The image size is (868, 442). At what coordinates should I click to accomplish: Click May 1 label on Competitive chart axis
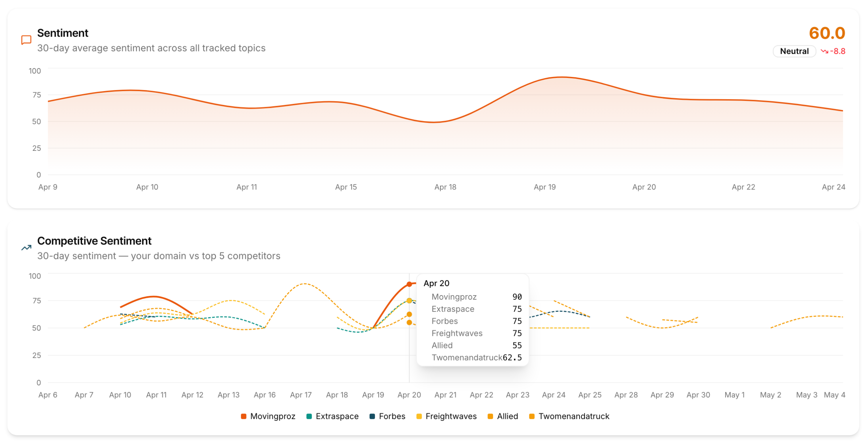(734, 395)
